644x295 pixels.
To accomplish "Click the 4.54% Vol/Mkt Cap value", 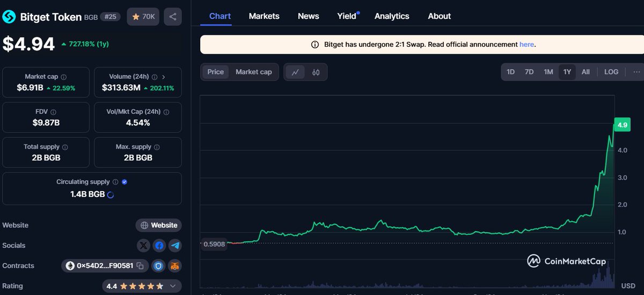I will (x=138, y=122).
